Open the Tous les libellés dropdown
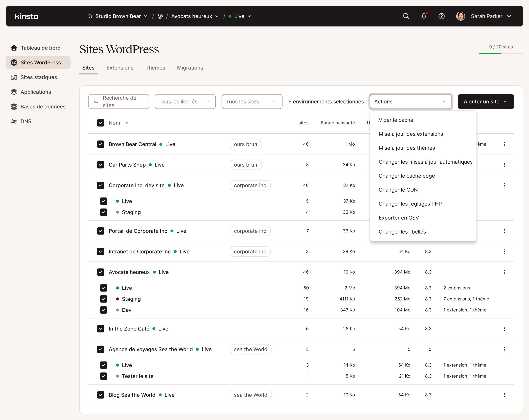This screenshot has width=529, height=420. pos(185,101)
